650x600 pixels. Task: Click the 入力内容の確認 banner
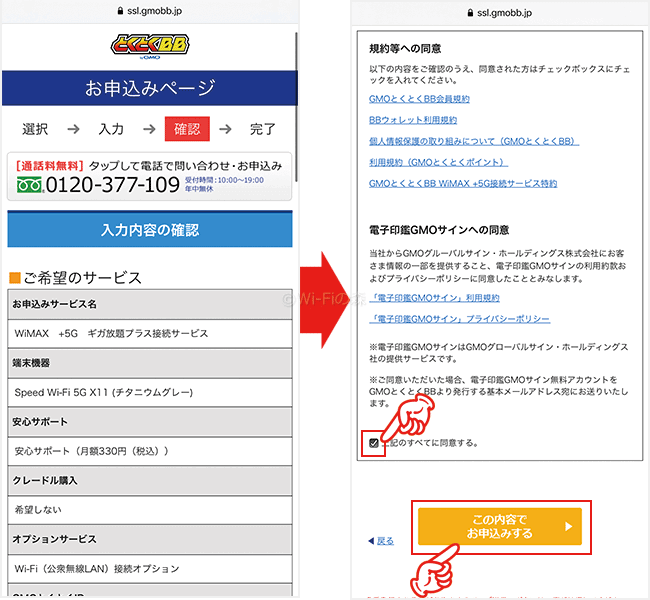coord(150,229)
